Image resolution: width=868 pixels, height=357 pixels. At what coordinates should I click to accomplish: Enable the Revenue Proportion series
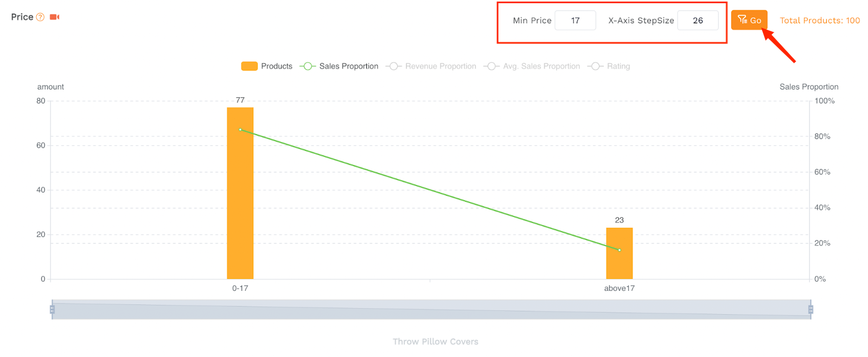(431, 66)
